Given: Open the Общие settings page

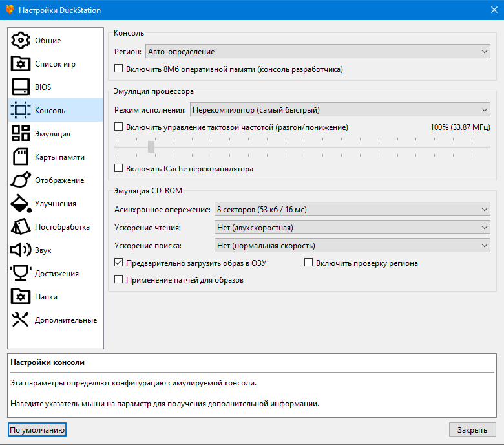Looking at the screenshot, I should [x=56, y=40].
